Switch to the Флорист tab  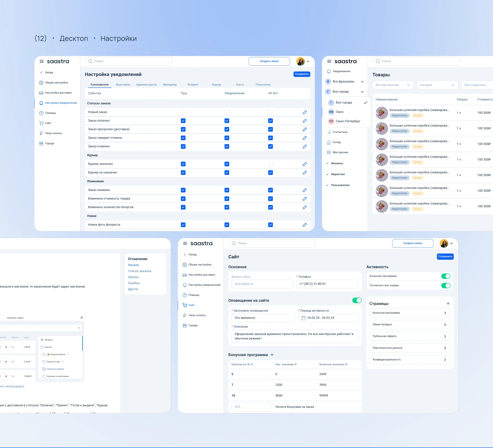tap(193, 85)
